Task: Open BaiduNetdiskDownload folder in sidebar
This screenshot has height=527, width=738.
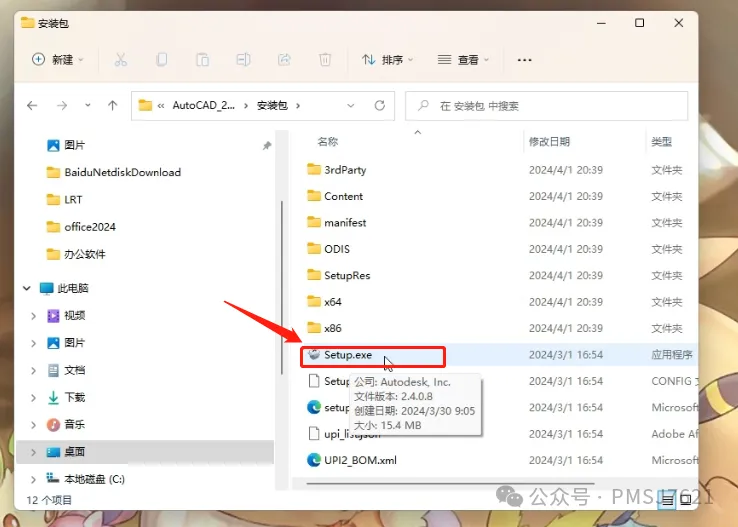Action: pos(122,172)
